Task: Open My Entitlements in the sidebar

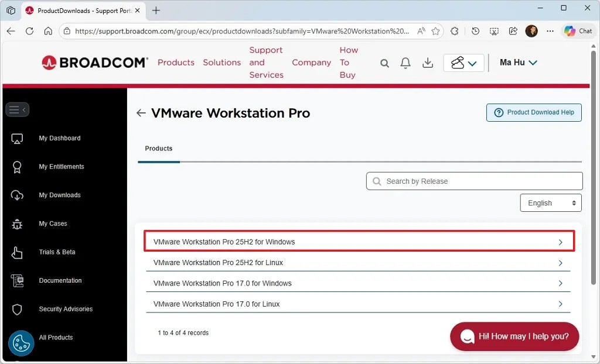Action: (60, 167)
